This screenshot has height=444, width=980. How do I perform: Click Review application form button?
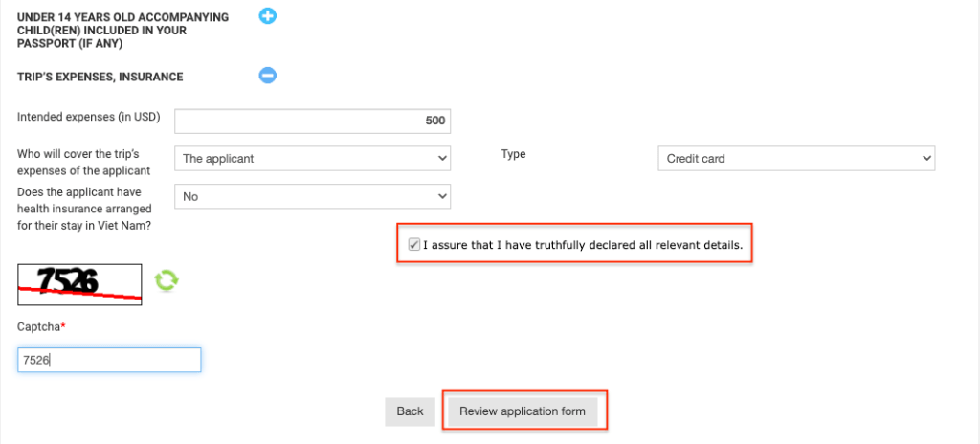pyautogui.click(x=523, y=411)
